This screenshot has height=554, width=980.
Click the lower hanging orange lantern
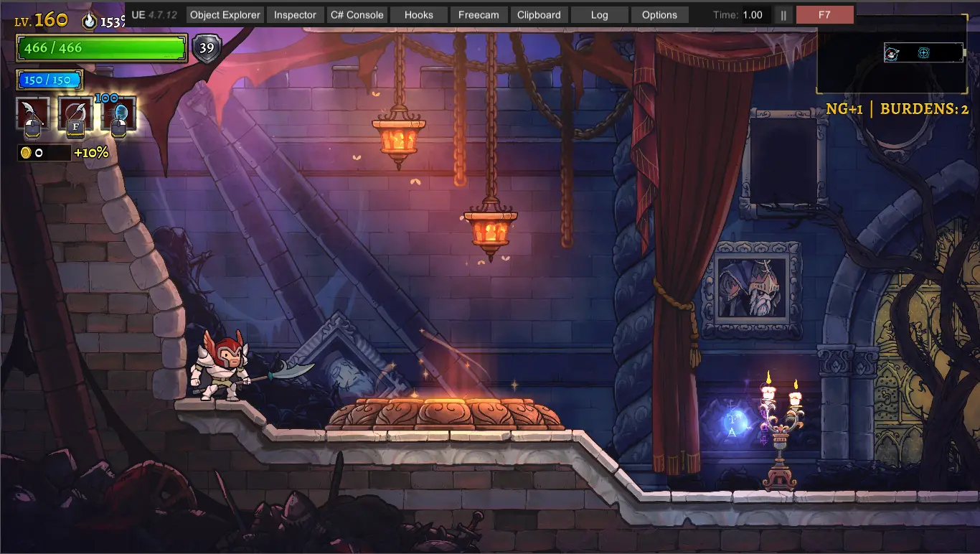click(x=491, y=229)
